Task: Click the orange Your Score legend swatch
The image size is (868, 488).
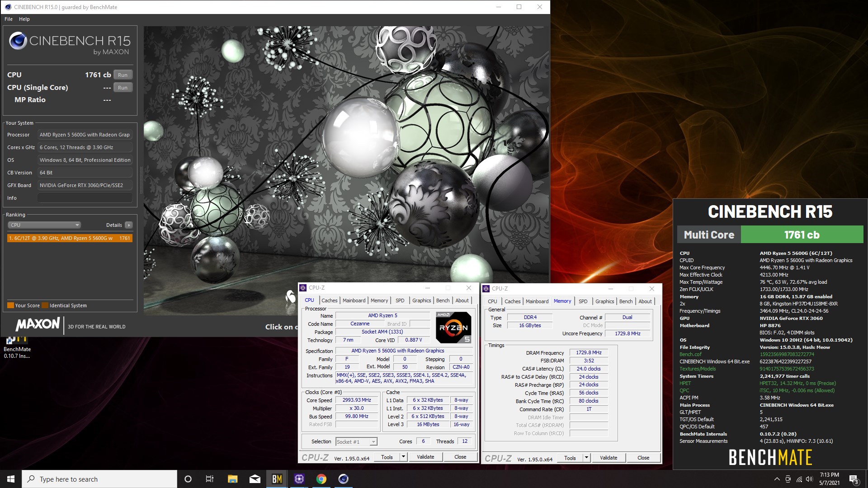Action: 10,305
